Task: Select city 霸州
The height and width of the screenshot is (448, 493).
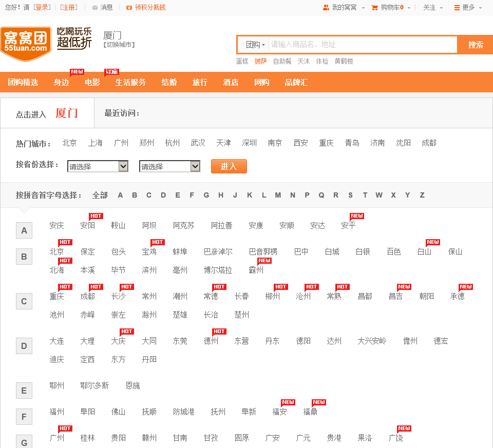Action: point(256,270)
